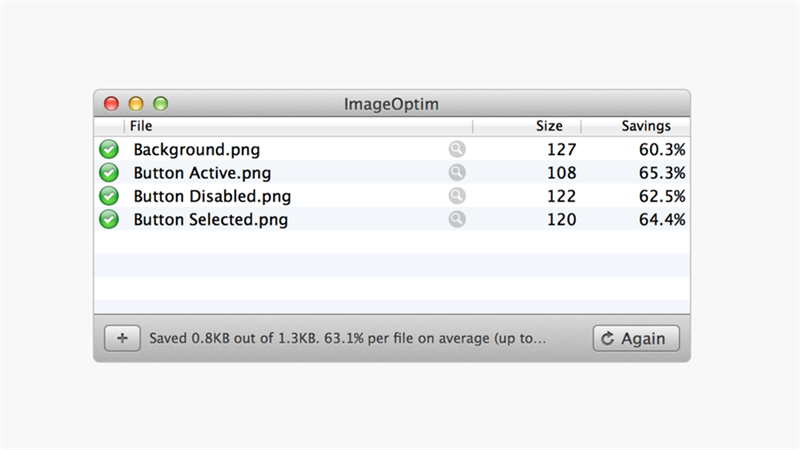Reveal Background.png with its magnifier icon

pos(457,149)
